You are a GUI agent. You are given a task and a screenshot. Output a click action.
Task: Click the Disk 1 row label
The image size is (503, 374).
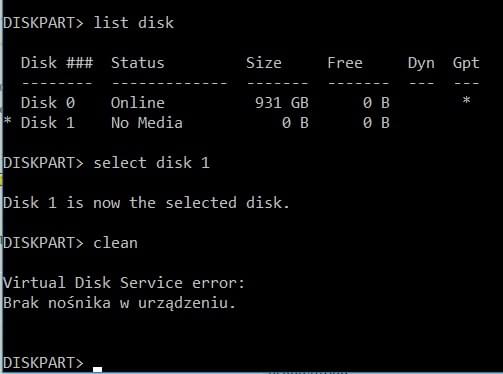pyautogui.click(x=48, y=123)
